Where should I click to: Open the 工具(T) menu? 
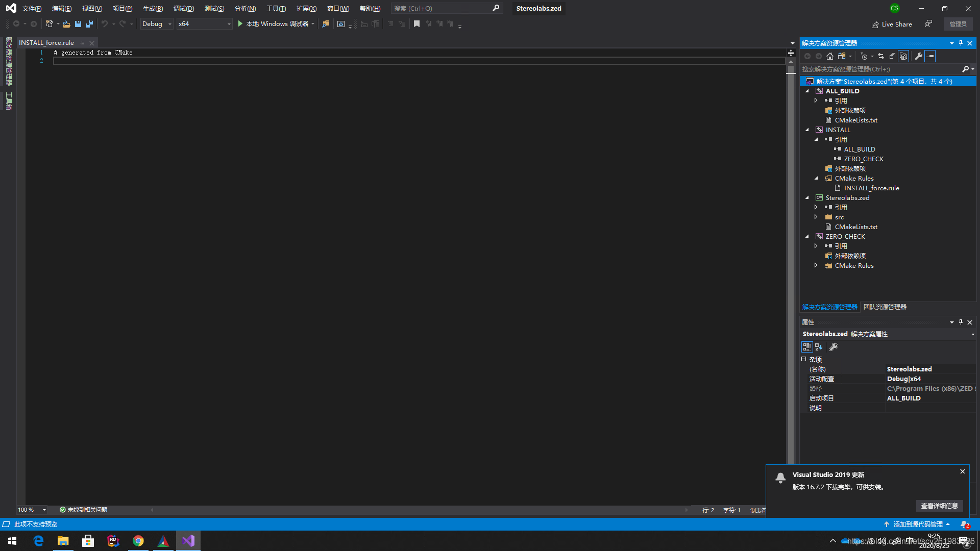pos(276,9)
